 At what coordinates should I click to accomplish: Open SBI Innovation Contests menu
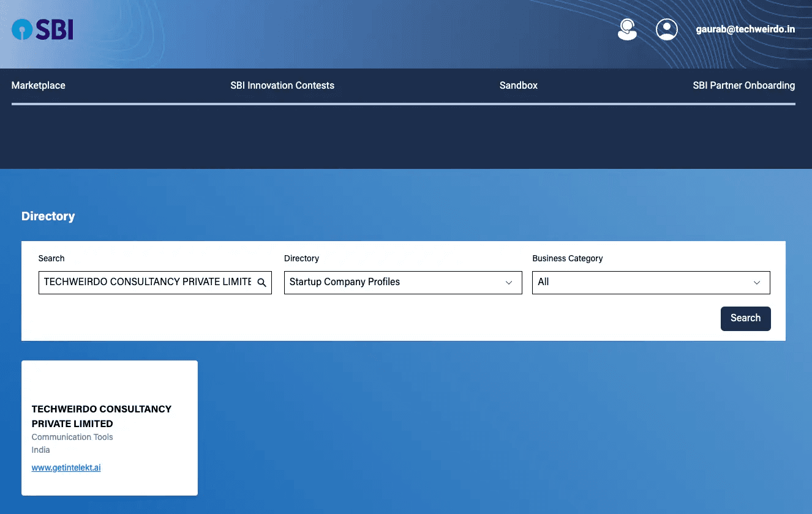[282, 85]
